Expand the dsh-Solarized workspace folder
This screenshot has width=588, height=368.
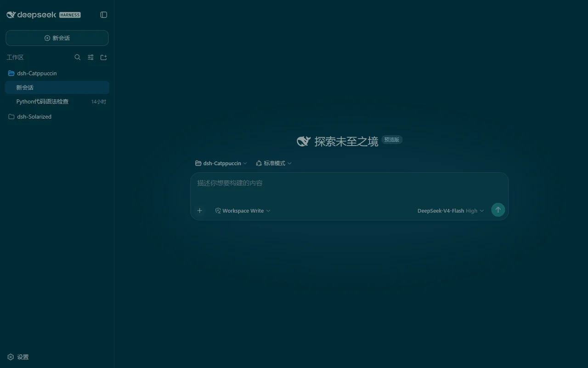(x=57, y=117)
